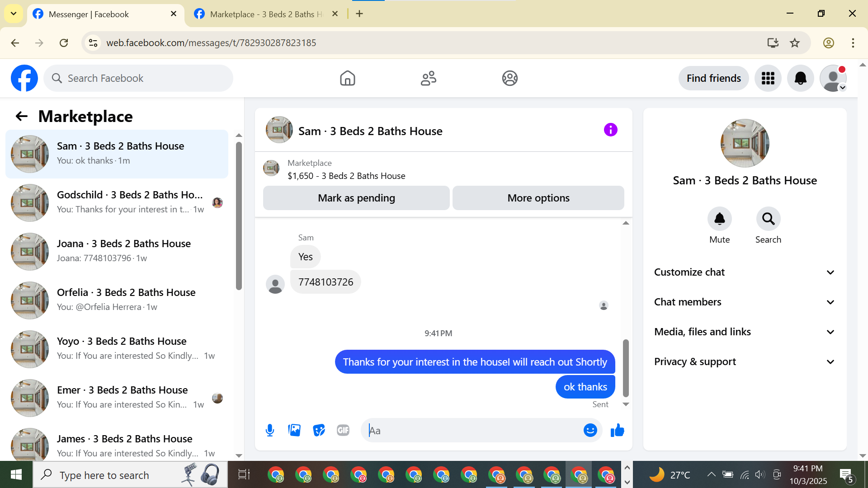Click the Find friends button

(713, 78)
